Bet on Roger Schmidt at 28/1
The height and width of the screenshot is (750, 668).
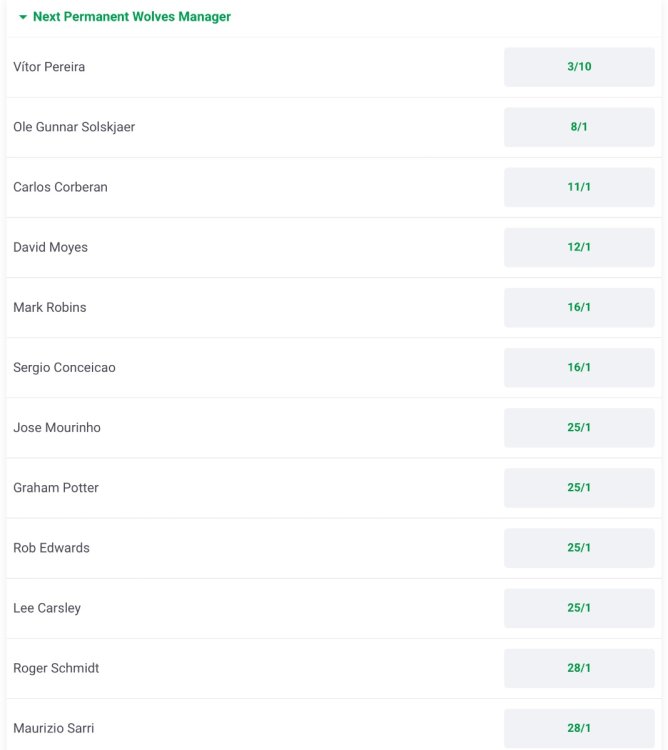pyautogui.click(x=579, y=667)
